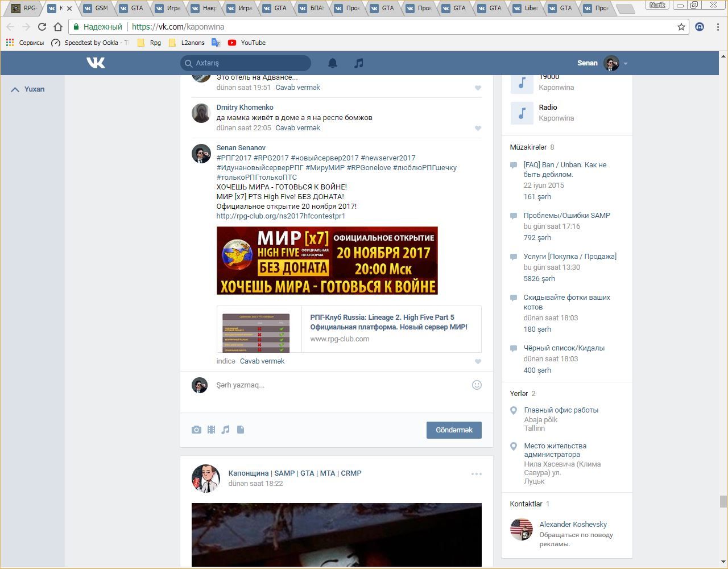
Task: Go to browser home page icon
Action: click(58, 27)
